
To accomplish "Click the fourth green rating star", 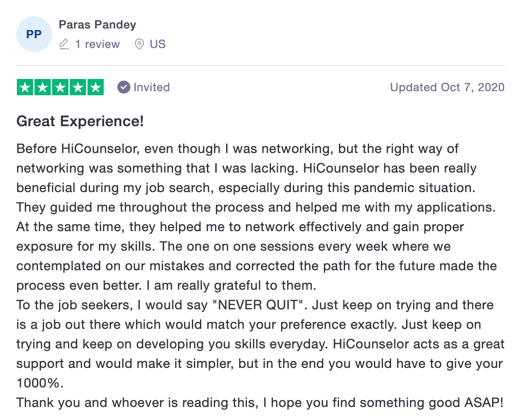I will point(78,87).
